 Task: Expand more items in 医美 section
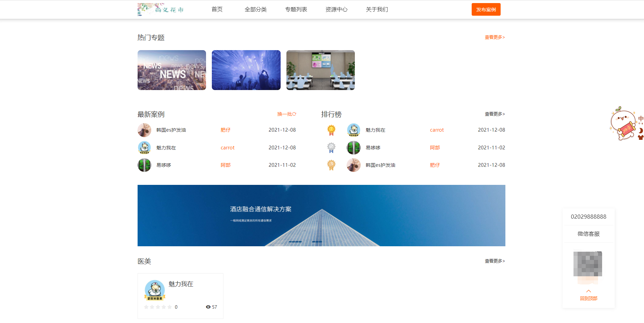pyautogui.click(x=494, y=261)
